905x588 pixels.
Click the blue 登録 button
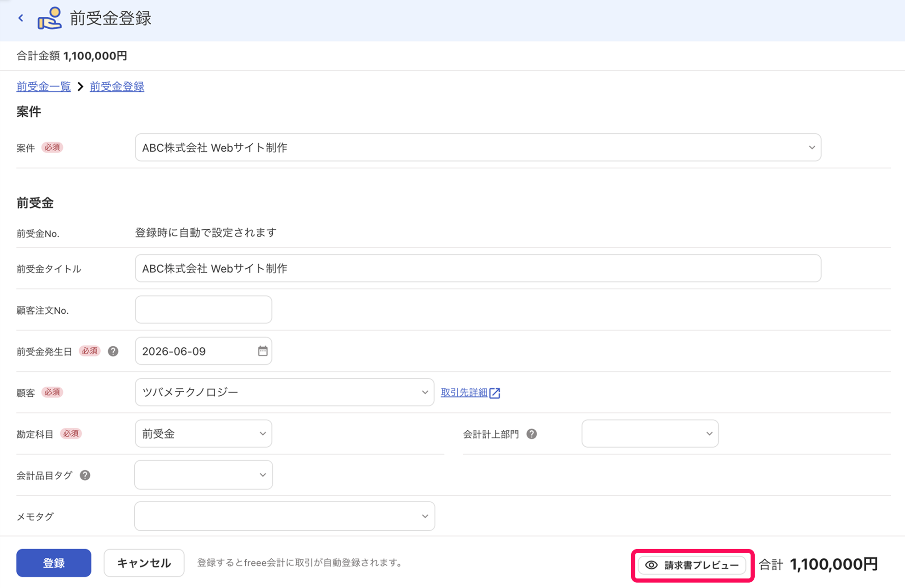tap(54, 563)
